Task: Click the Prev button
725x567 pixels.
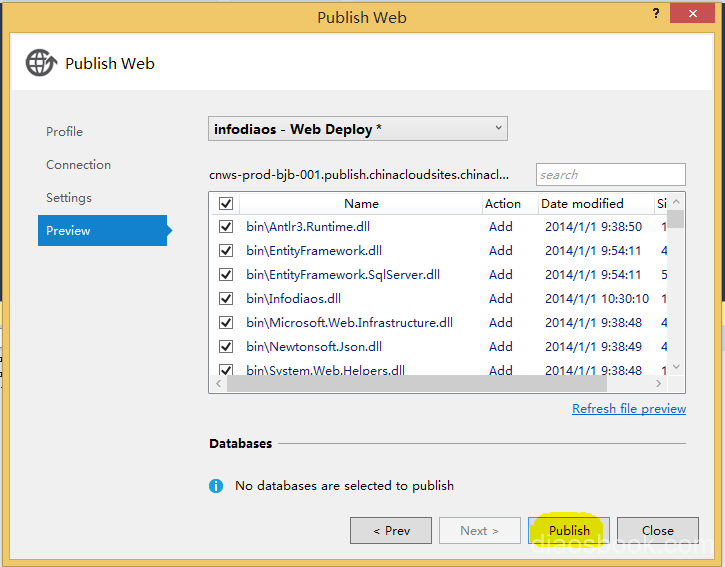Action: [391, 530]
